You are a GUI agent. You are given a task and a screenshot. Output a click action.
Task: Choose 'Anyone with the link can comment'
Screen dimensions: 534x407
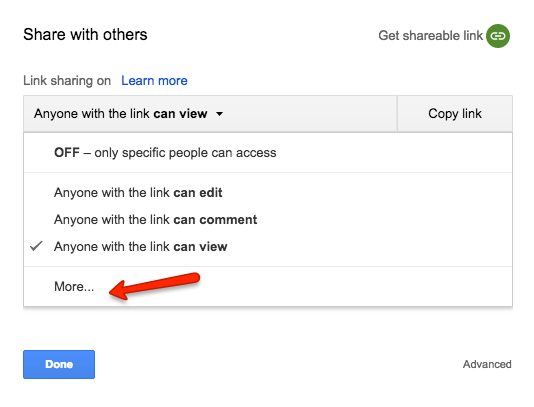(x=268, y=219)
